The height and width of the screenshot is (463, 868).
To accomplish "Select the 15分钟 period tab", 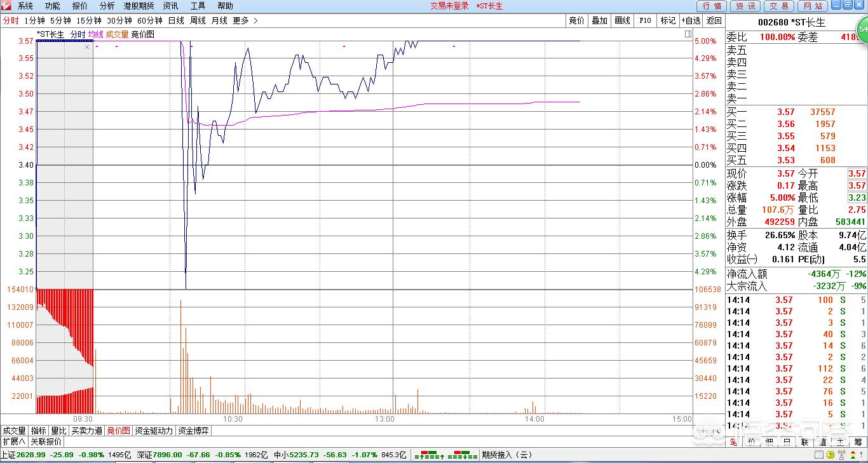I will [x=89, y=20].
